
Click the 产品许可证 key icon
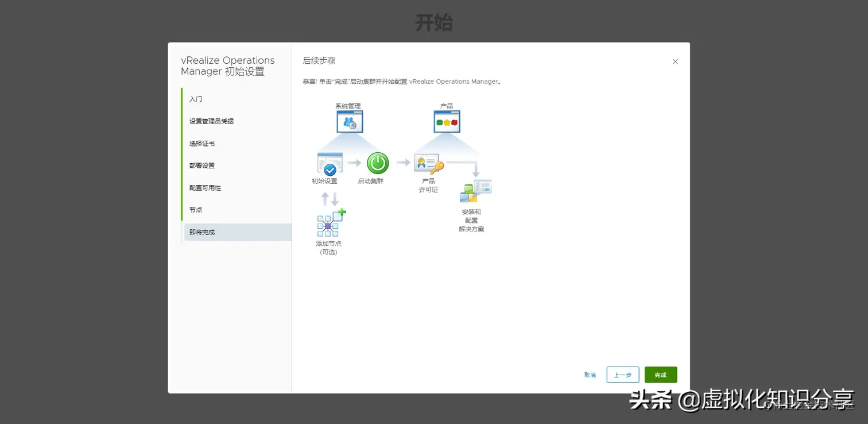[428, 163]
